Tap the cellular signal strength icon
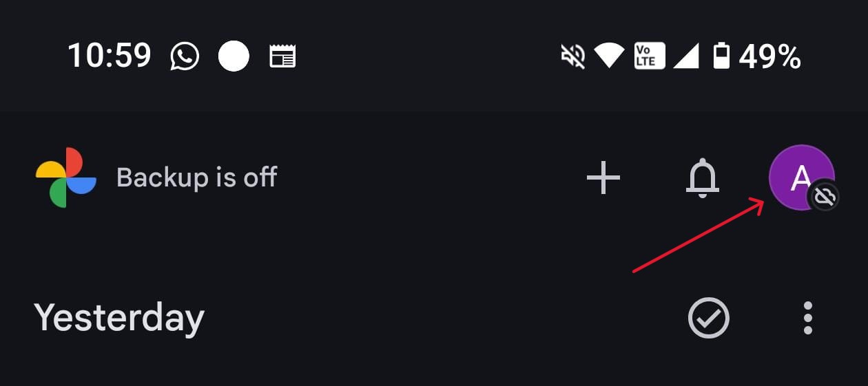 (686, 56)
